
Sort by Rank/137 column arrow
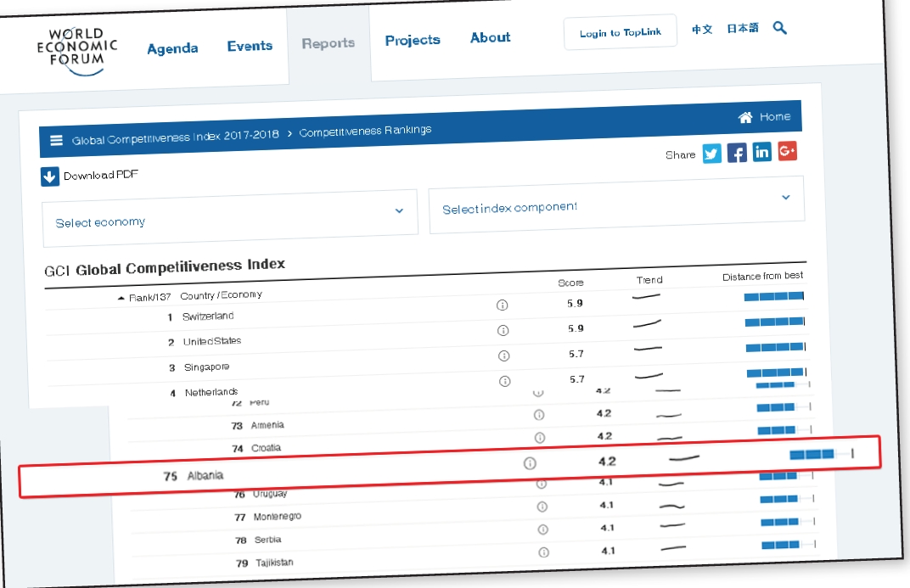coord(121,299)
